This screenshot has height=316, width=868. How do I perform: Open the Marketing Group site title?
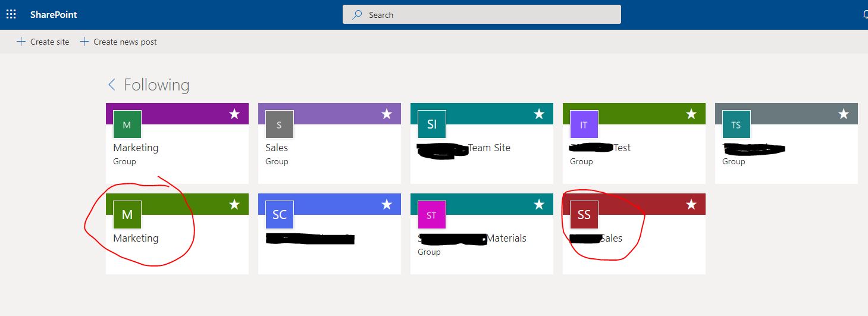tap(136, 148)
